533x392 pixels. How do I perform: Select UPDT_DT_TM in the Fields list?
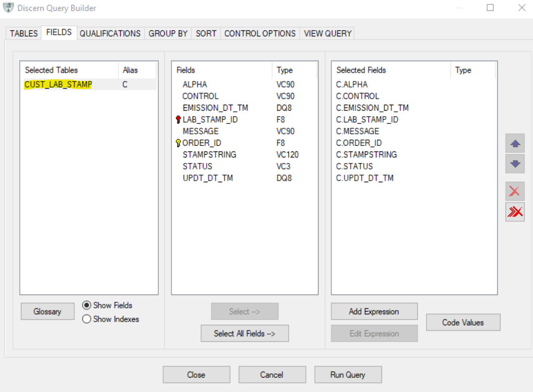tap(208, 178)
